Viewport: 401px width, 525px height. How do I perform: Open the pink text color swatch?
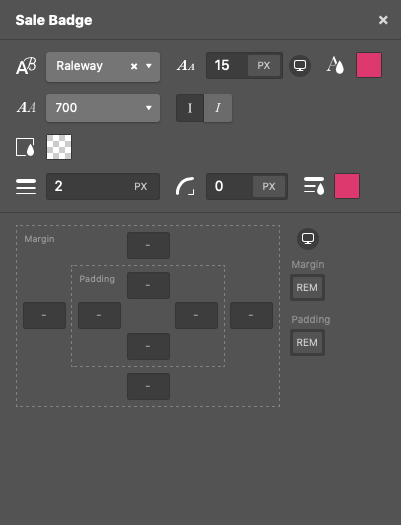click(x=369, y=65)
